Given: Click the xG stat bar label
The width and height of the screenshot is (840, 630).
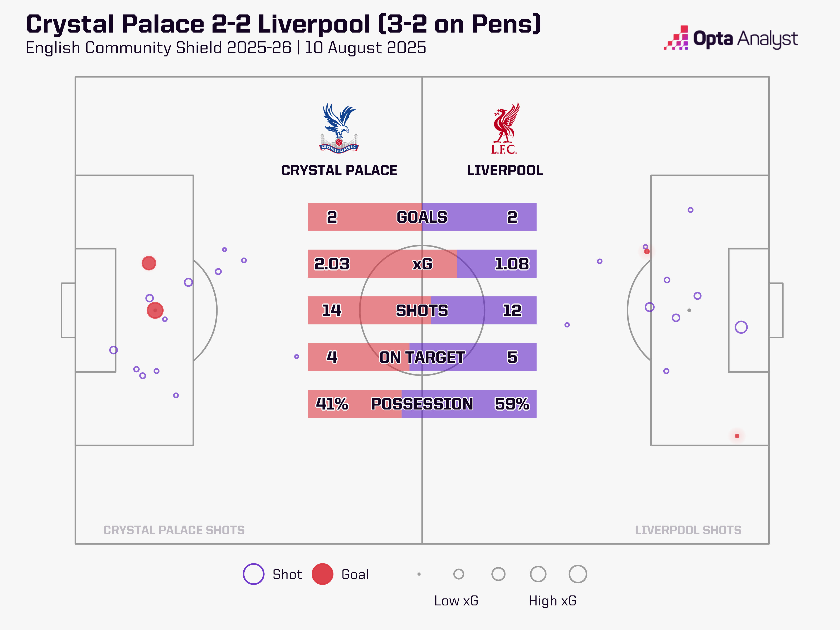Looking at the screenshot, I should point(422,264).
